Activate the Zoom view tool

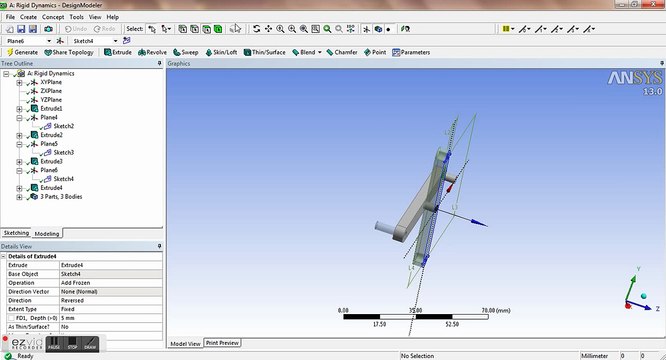pyautogui.click(x=280, y=29)
